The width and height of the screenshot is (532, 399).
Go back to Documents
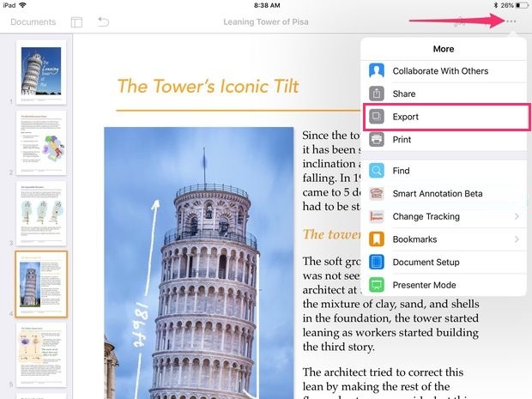pyautogui.click(x=33, y=22)
